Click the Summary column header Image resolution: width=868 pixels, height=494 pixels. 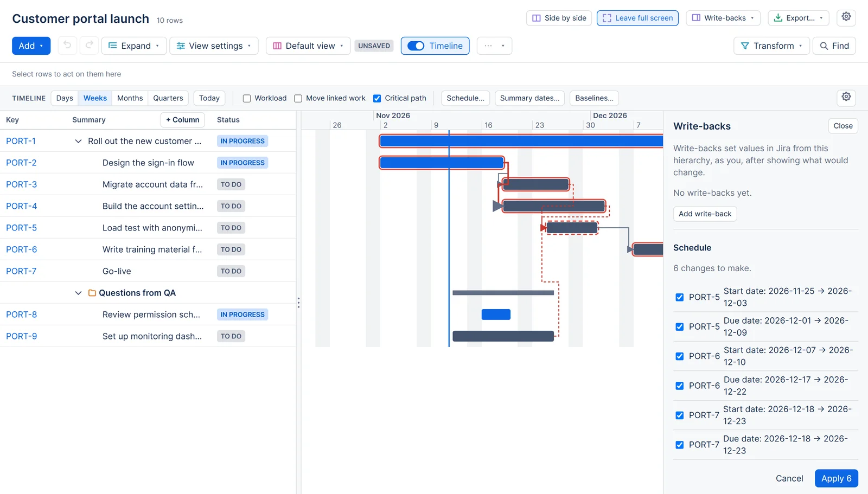(89, 120)
